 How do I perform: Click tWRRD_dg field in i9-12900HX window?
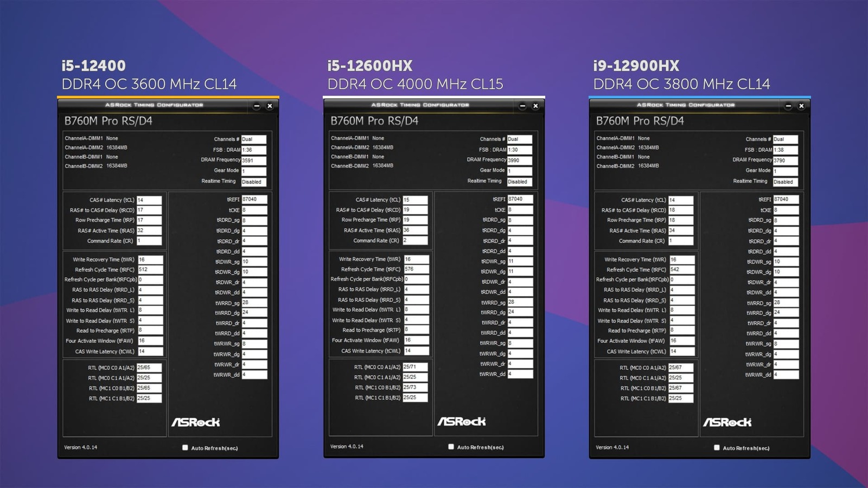(x=786, y=312)
